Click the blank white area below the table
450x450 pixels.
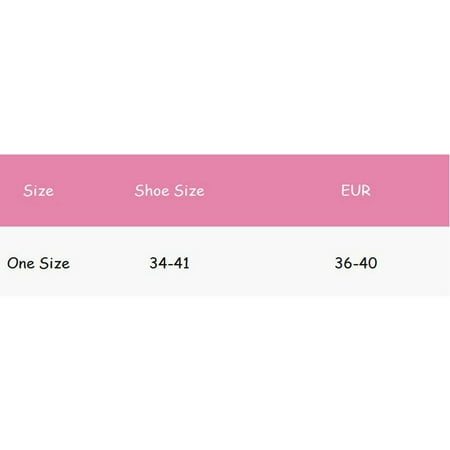tap(225, 373)
